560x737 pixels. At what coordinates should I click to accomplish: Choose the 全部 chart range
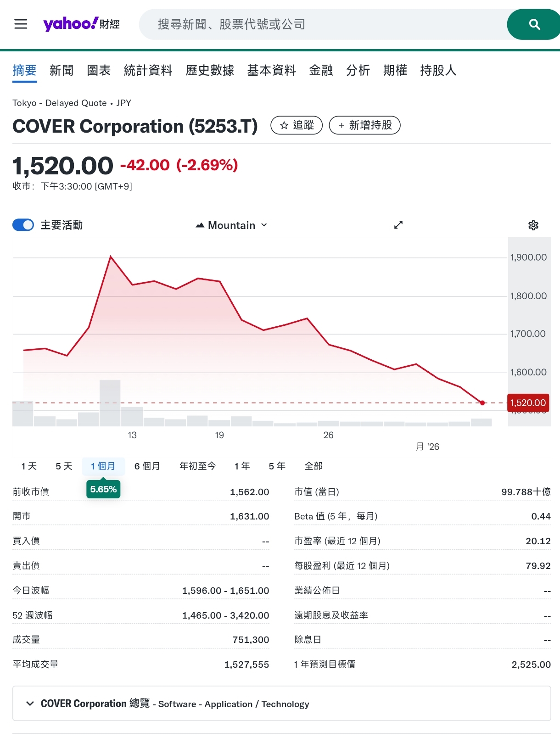314,466
